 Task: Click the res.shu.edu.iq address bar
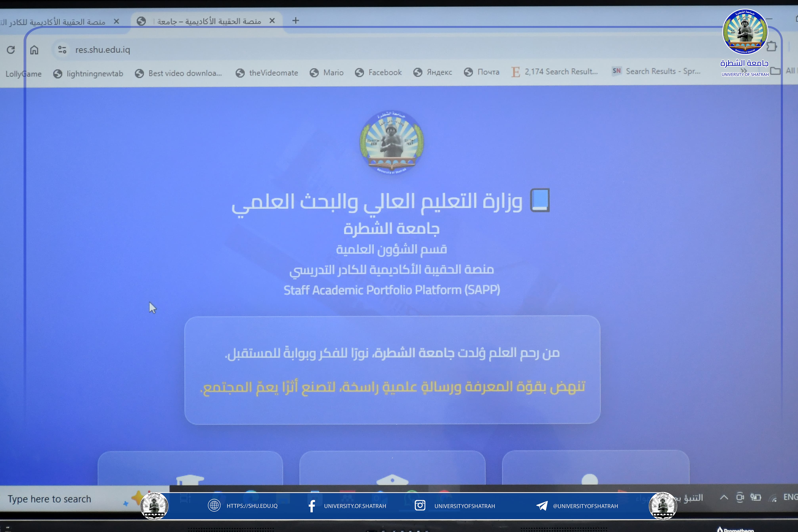pos(103,50)
